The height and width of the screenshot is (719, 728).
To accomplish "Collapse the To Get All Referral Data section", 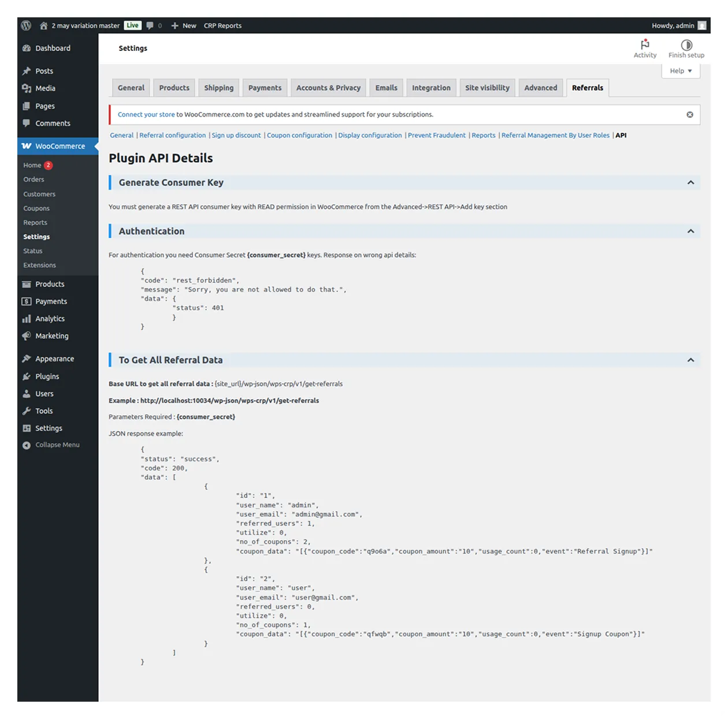I will pos(690,360).
